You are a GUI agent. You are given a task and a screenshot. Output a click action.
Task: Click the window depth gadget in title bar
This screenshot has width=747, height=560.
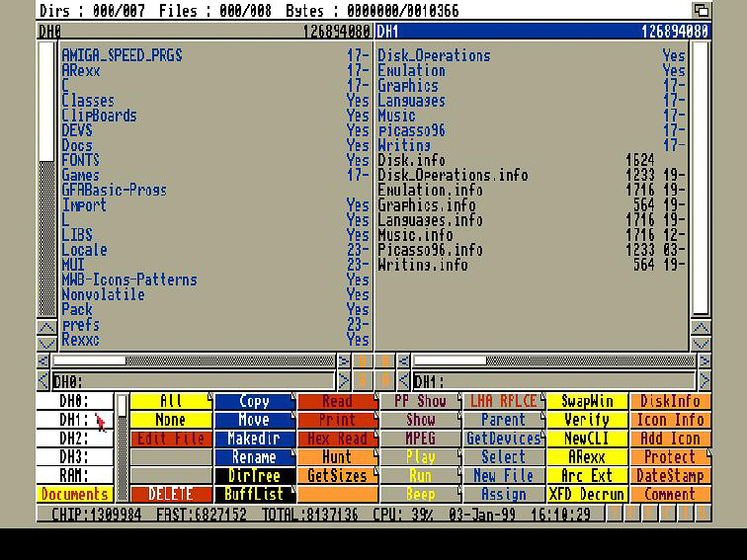click(701, 10)
